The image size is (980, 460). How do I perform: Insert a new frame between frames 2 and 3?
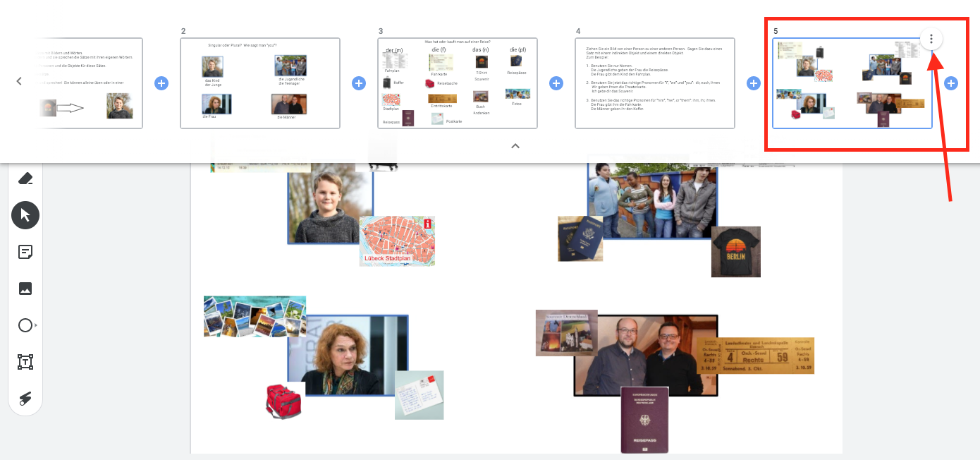click(359, 83)
